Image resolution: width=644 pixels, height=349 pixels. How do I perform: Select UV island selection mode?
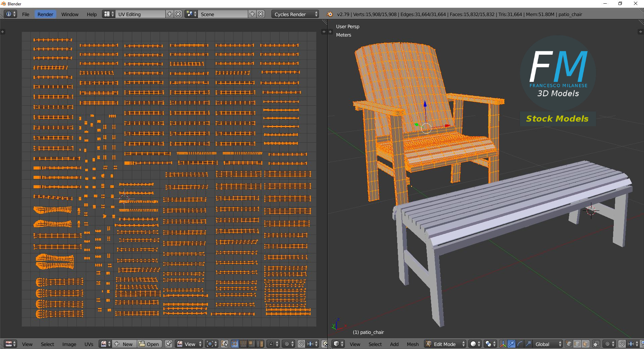(260, 344)
